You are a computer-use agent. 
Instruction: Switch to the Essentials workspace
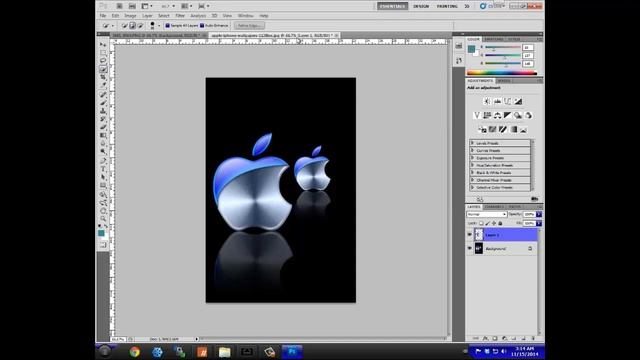[392, 6]
